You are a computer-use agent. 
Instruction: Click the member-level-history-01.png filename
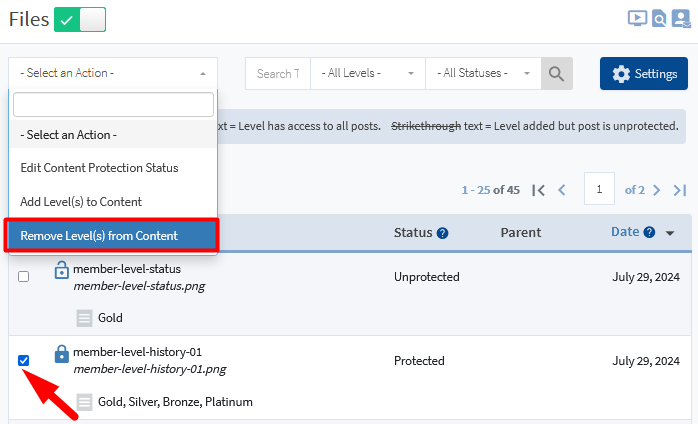click(150, 369)
